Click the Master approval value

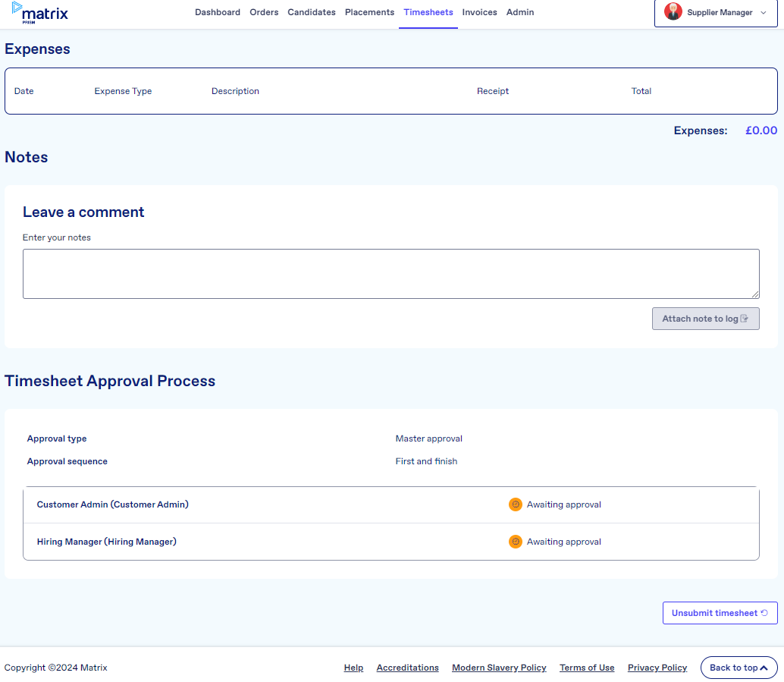coord(429,438)
